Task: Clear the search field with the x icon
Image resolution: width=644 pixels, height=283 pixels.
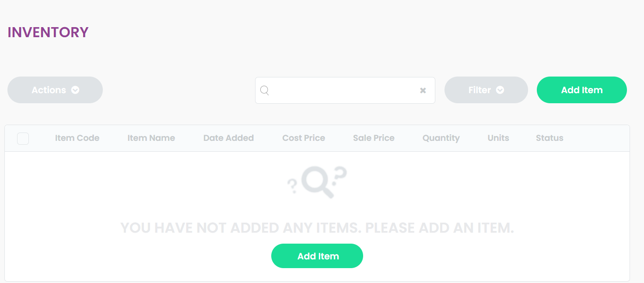Action: [x=423, y=91]
